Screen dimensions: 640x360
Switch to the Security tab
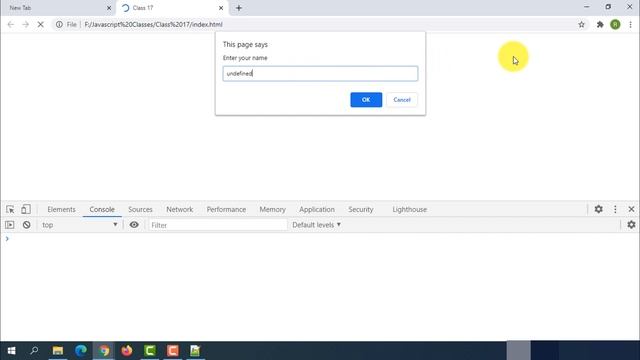point(360,209)
